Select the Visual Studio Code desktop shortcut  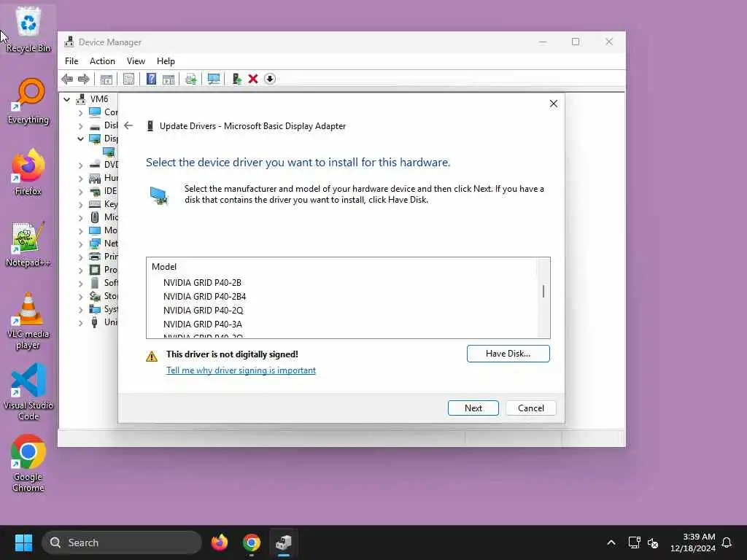pos(28,392)
